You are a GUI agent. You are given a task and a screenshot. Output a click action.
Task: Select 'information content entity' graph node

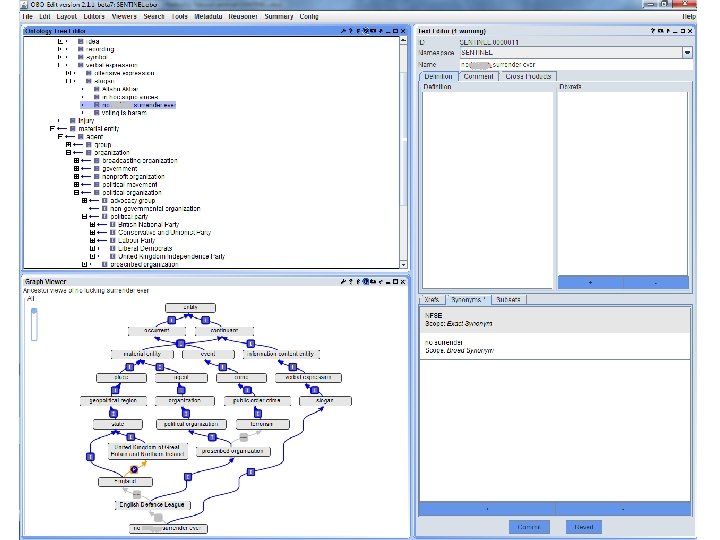(x=281, y=354)
